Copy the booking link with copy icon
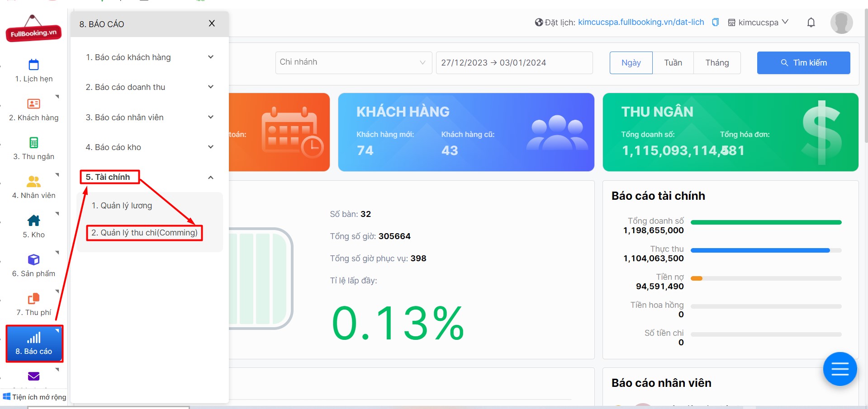This screenshot has height=409, width=868. (x=715, y=22)
